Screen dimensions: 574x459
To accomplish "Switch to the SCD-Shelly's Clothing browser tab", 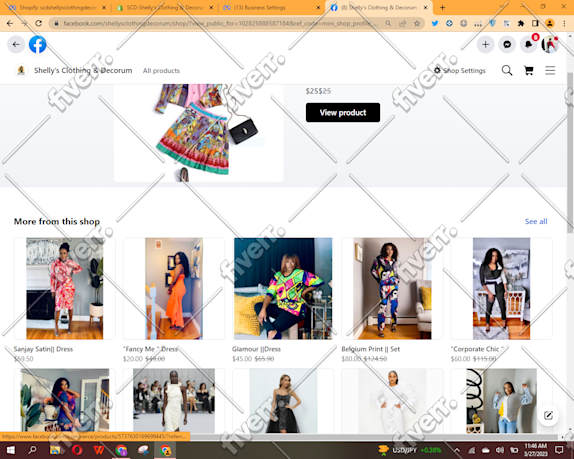I will [164, 8].
